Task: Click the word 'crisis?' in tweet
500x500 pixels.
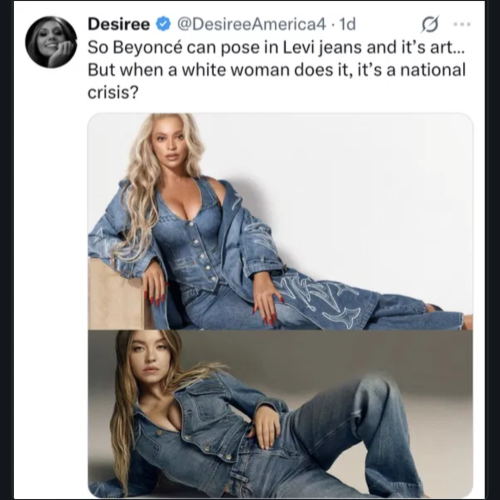Action: 113,93
